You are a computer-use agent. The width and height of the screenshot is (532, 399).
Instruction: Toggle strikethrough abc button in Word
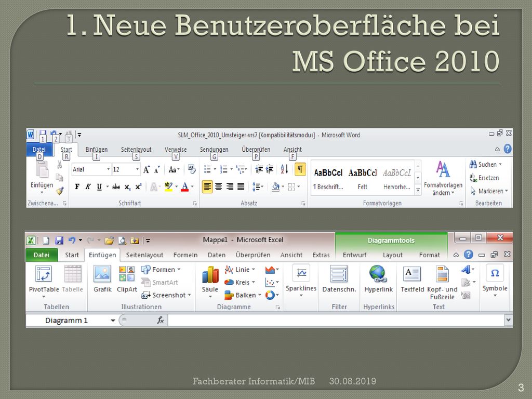(x=116, y=187)
